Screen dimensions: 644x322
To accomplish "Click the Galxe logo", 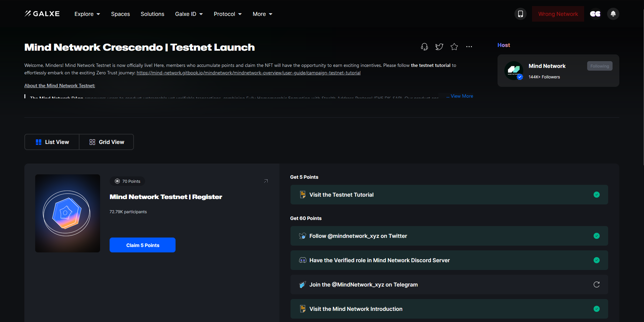I will pos(42,14).
